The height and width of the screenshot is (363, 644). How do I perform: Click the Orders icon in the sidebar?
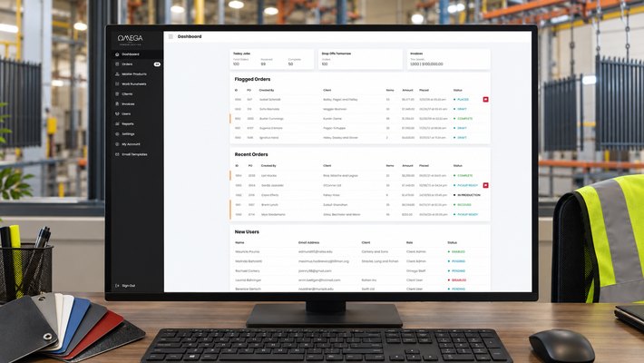117,64
